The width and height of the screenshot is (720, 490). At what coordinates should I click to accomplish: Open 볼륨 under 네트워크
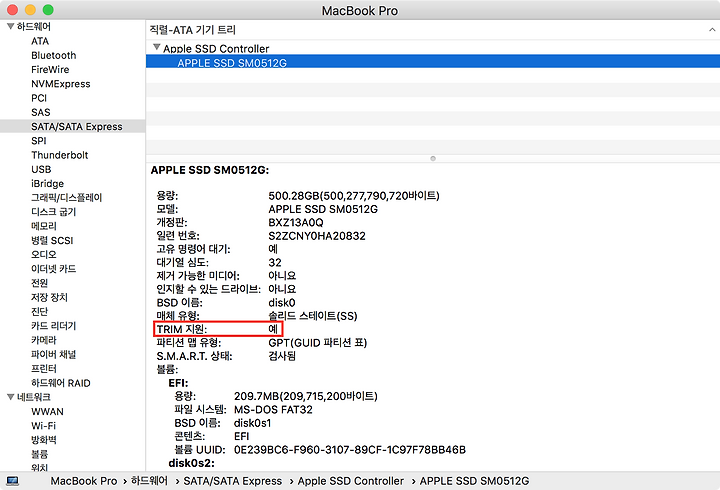point(39,454)
